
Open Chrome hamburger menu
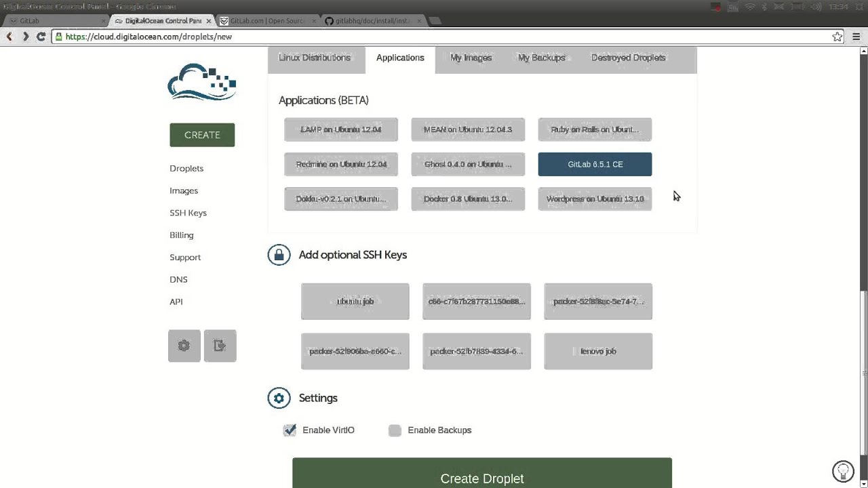(x=856, y=37)
